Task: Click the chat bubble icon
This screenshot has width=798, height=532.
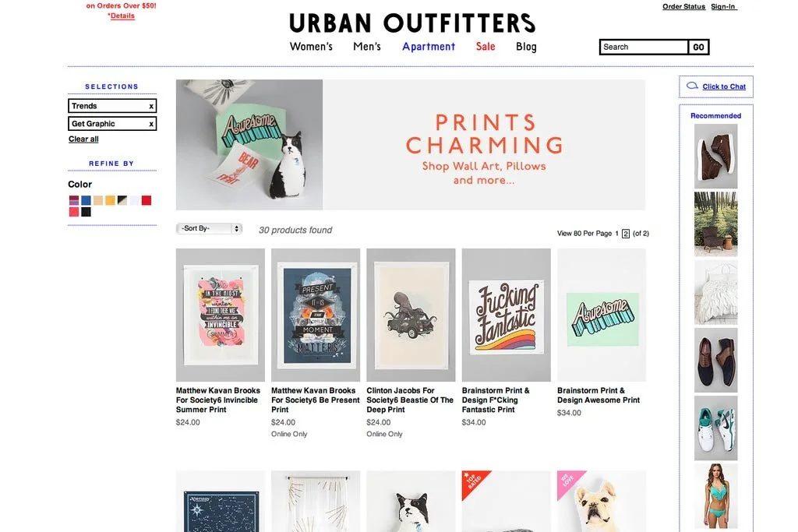Action: (x=692, y=86)
